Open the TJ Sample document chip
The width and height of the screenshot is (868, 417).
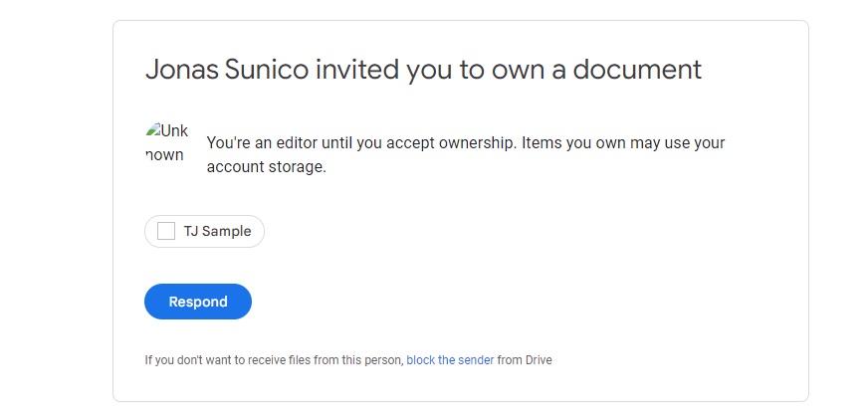[x=204, y=232]
